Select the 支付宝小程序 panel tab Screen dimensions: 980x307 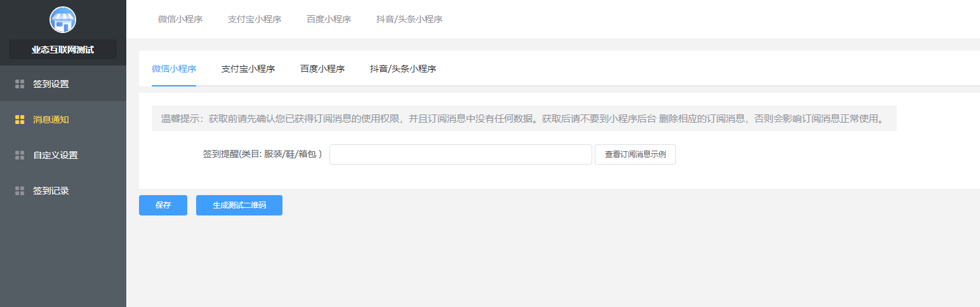tap(248, 69)
